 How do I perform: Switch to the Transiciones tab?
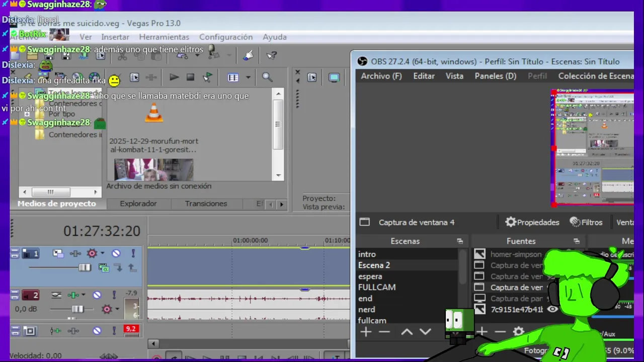206,204
